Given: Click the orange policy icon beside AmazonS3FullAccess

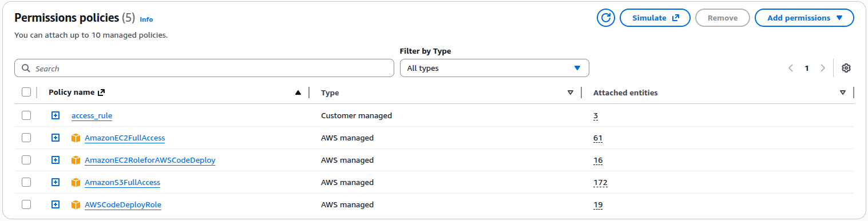Looking at the screenshot, I should pos(76,183).
